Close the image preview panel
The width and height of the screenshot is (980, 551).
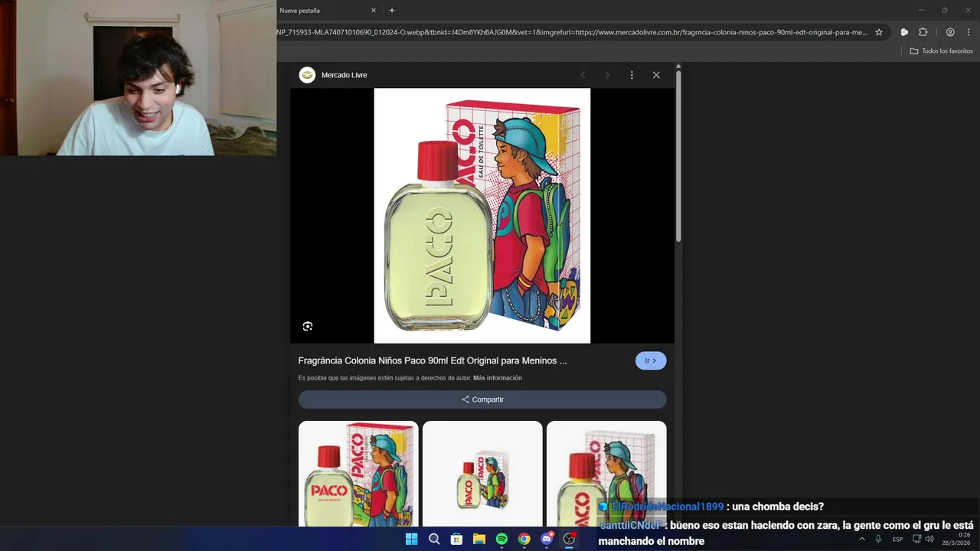656,75
